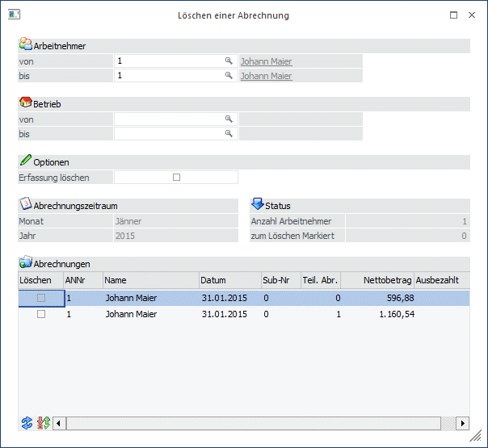
Task: Click the blue refresh icon below the table
Action: coord(27,423)
